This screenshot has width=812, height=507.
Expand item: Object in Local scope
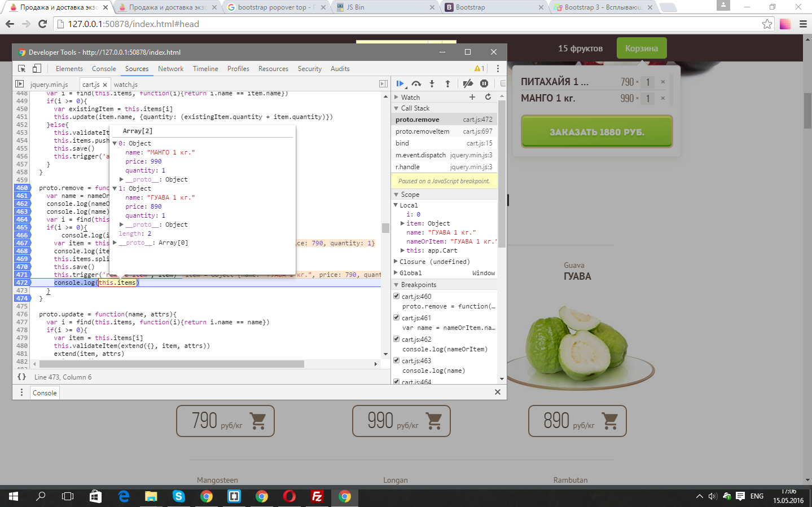click(402, 223)
